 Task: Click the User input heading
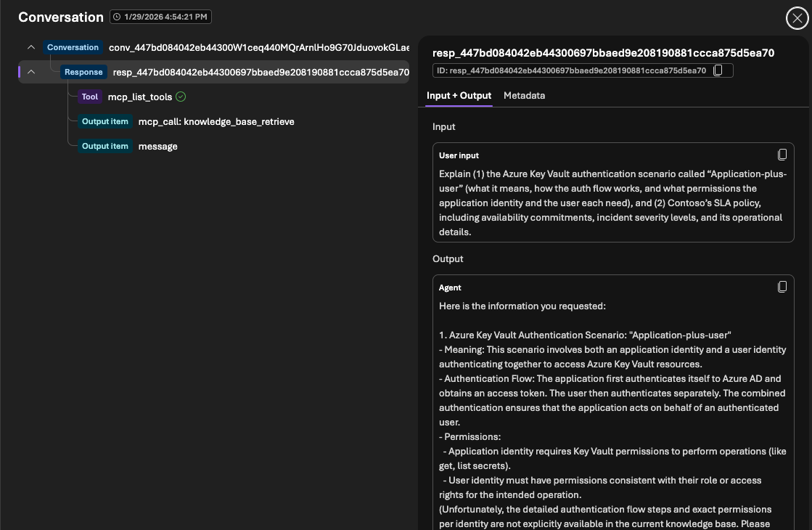pyautogui.click(x=459, y=155)
